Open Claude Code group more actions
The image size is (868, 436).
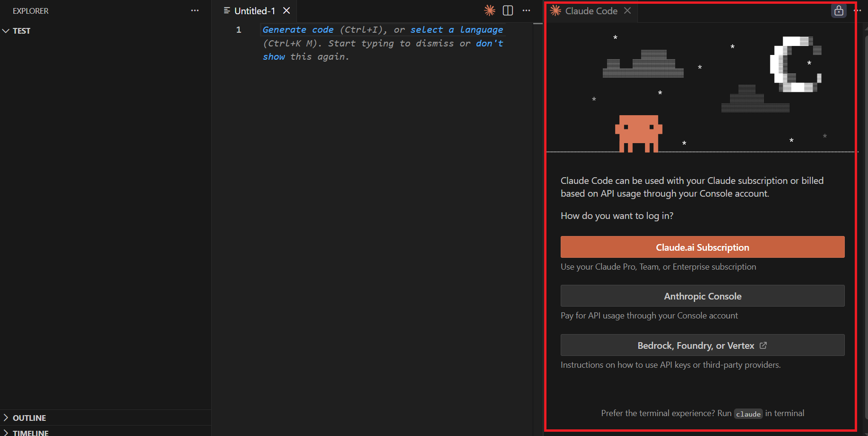pyautogui.click(x=857, y=10)
